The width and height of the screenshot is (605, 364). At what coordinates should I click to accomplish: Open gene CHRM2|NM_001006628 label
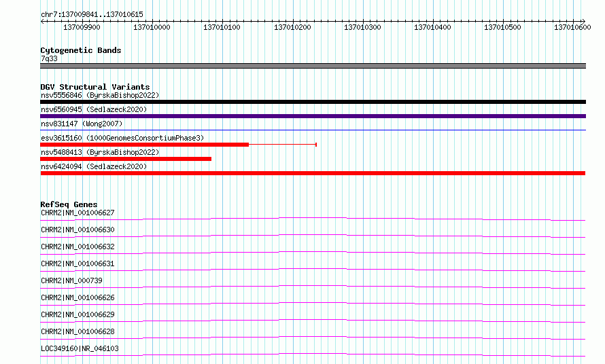tap(77, 331)
